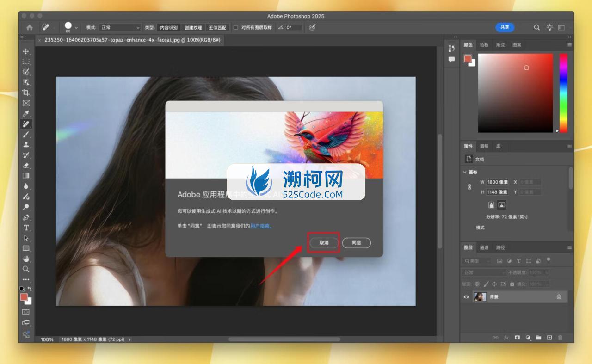Click the Delete Layer trash icon
This screenshot has width=592, height=364.
561,338
